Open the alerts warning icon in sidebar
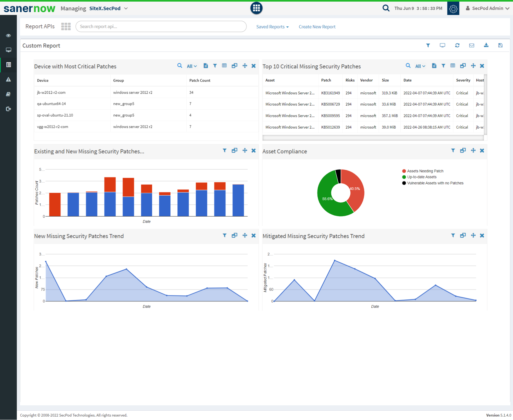 click(x=8, y=79)
